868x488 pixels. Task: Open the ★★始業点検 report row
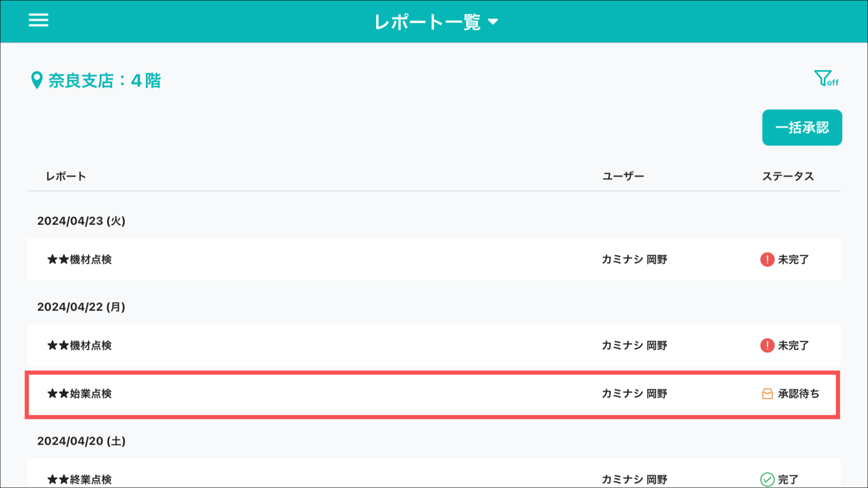[80, 394]
